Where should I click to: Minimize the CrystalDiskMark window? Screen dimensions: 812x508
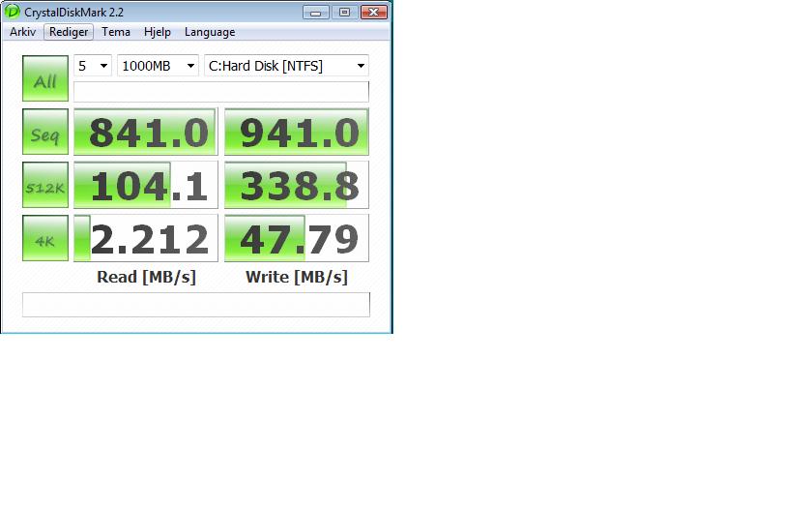tap(316, 12)
